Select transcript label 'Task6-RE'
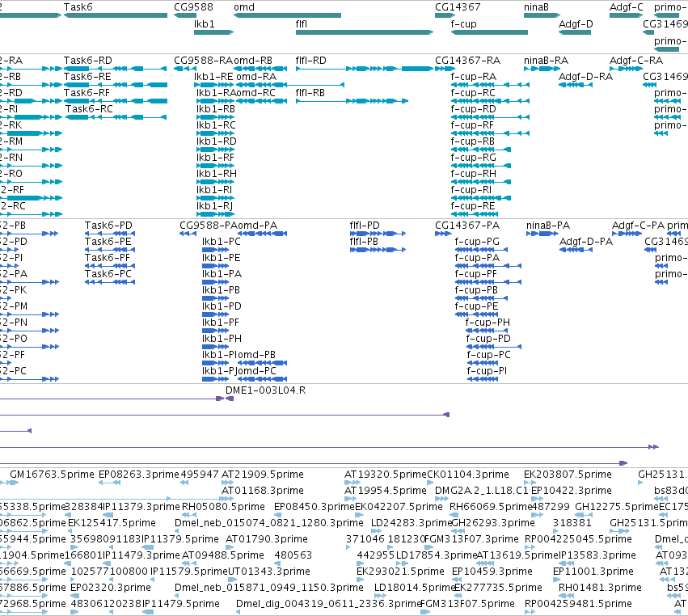The width and height of the screenshot is (688, 616). tap(87, 76)
